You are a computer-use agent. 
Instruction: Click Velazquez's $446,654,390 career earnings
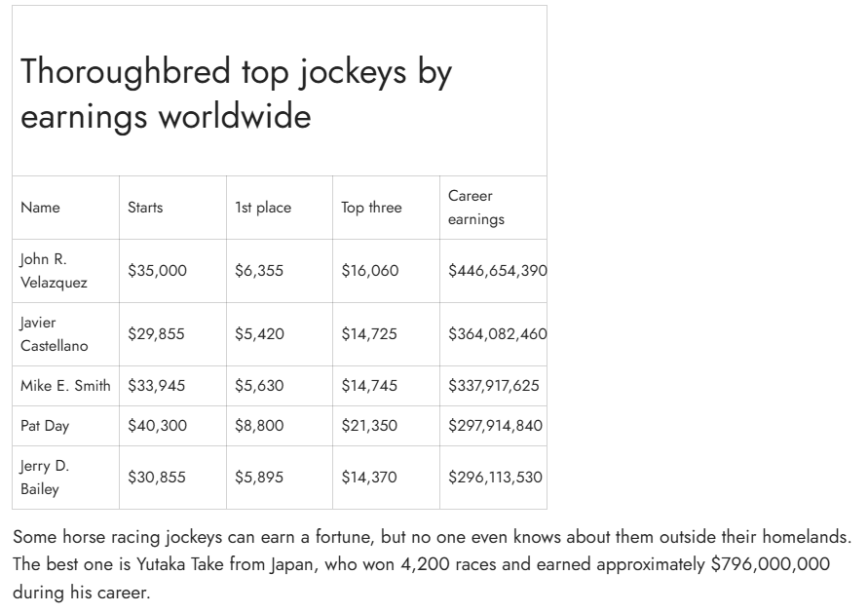click(x=497, y=271)
